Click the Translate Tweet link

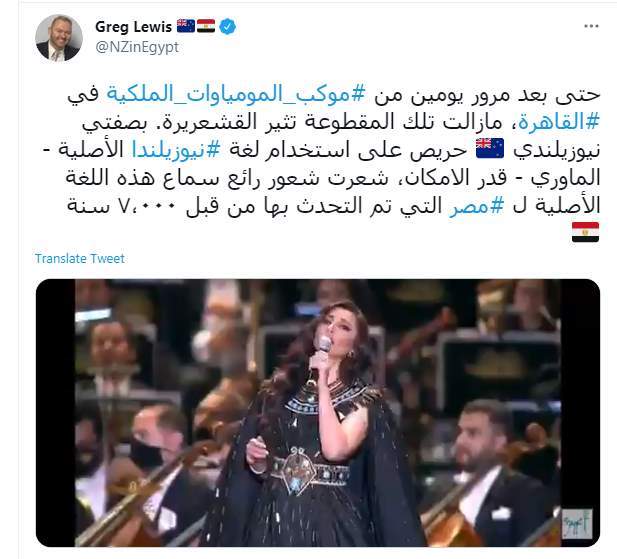click(80, 258)
